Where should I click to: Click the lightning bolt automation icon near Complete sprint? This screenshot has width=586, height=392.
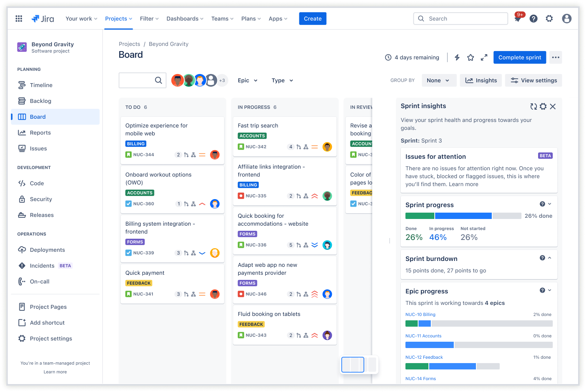pyautogui.click(x=457, y=57)
